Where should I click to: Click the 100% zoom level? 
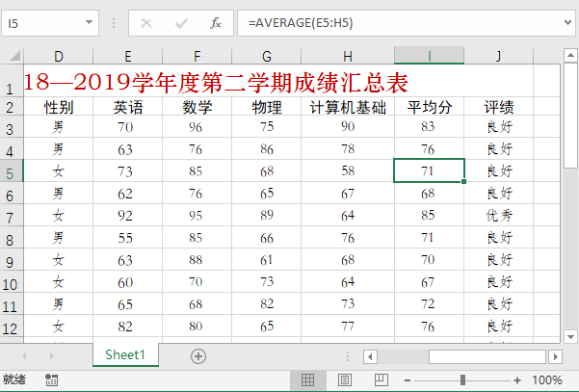(x=547, y=379)
